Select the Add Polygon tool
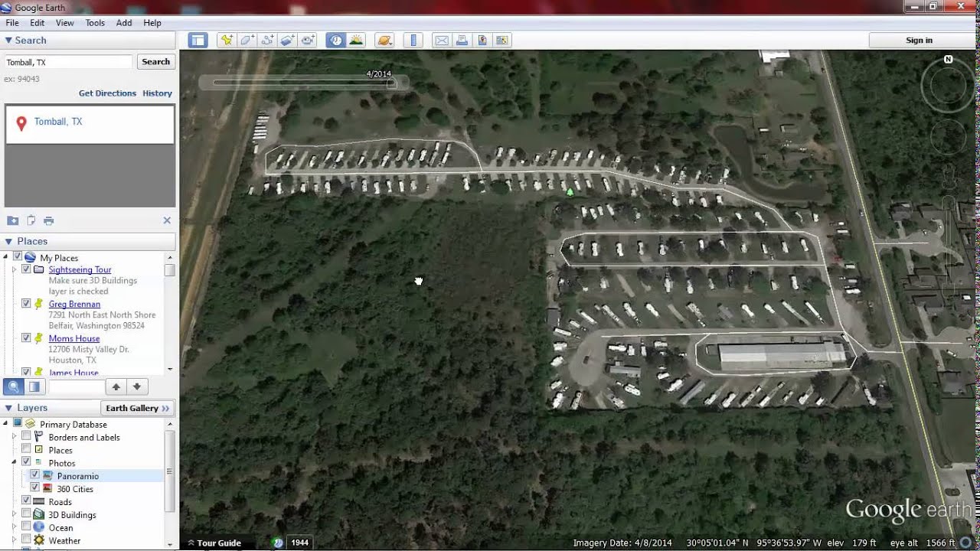The width and height of the screenshot is (980, 551). 247,41
